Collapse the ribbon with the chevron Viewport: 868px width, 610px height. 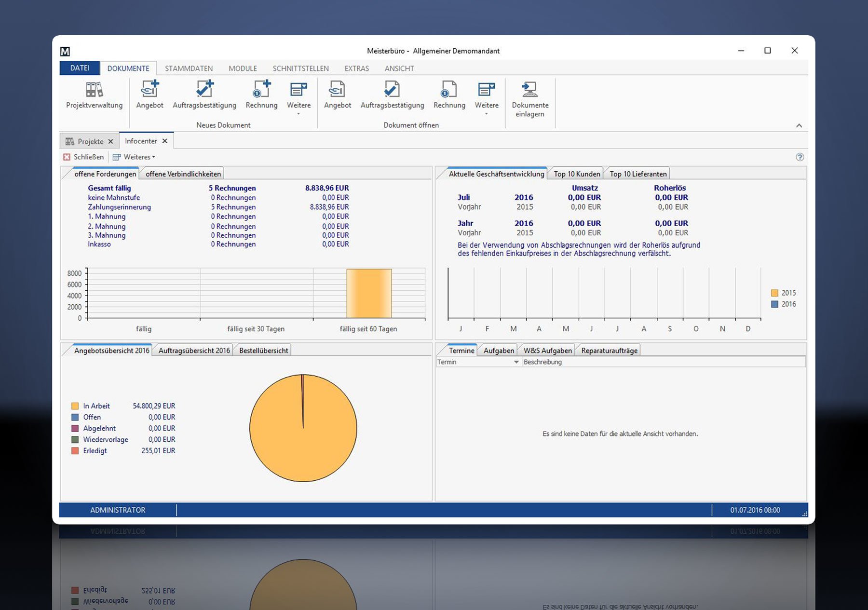pyautogui.click(x=799, y=126)
